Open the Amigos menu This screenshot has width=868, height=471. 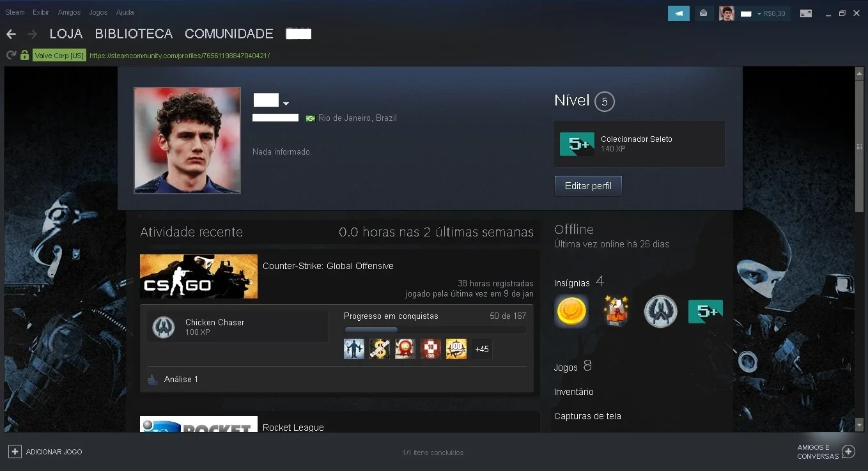coord(69,12)
